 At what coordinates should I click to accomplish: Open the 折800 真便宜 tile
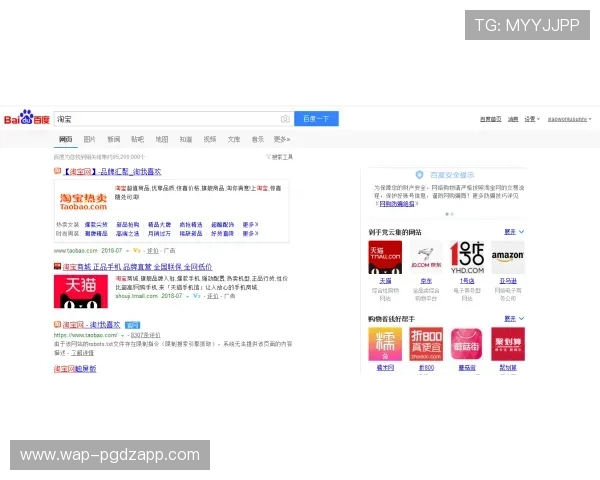click(x=426, y=344)
